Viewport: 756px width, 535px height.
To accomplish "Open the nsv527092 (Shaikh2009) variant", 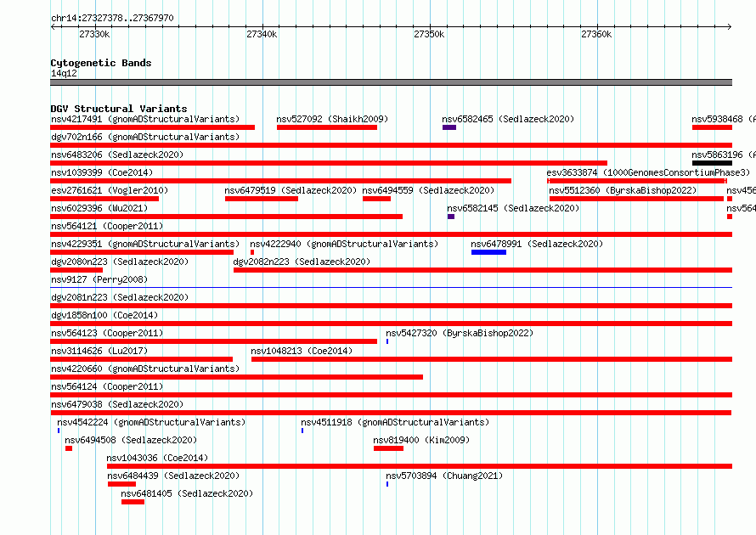I will point(332,119).
